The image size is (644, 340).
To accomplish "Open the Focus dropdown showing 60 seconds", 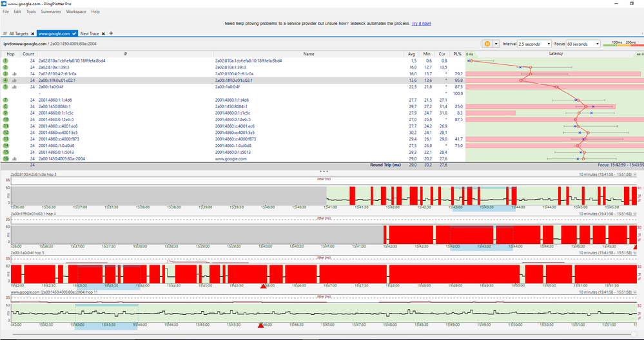I will click(583, 44).
